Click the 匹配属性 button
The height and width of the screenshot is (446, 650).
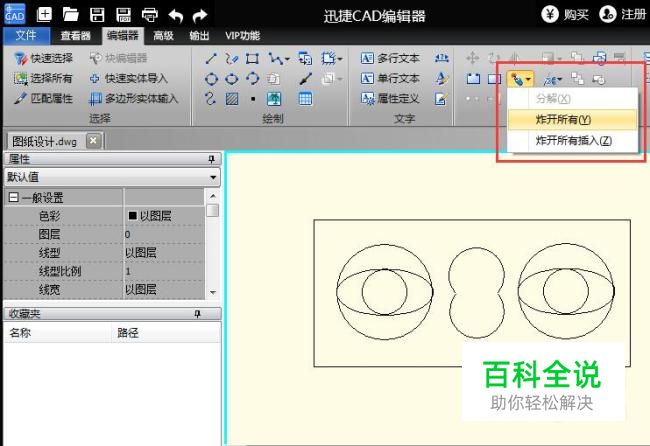click(43, 98)
